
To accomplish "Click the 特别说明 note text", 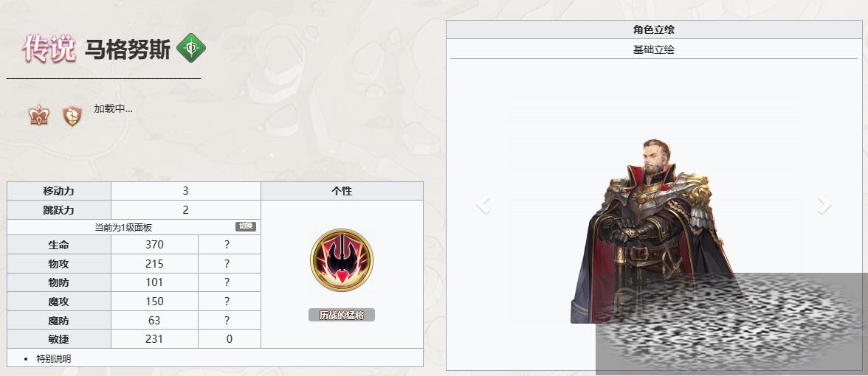I will 54,358.
